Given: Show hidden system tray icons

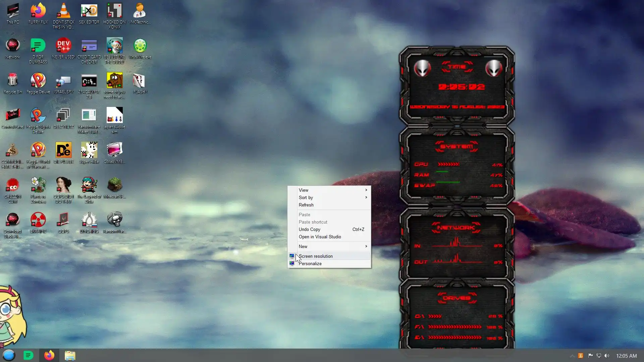Looking at the screenshot, I should [572, 356].
